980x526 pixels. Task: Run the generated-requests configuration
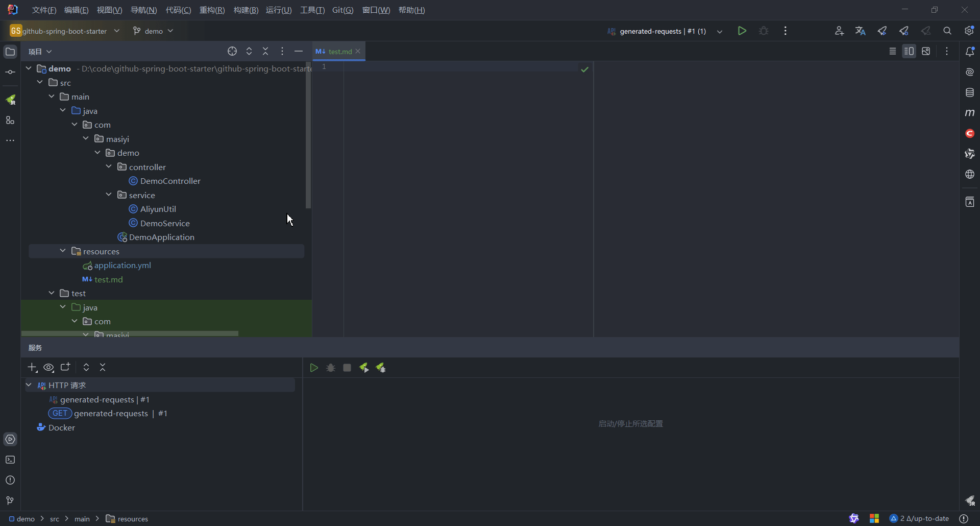[742, 31]
